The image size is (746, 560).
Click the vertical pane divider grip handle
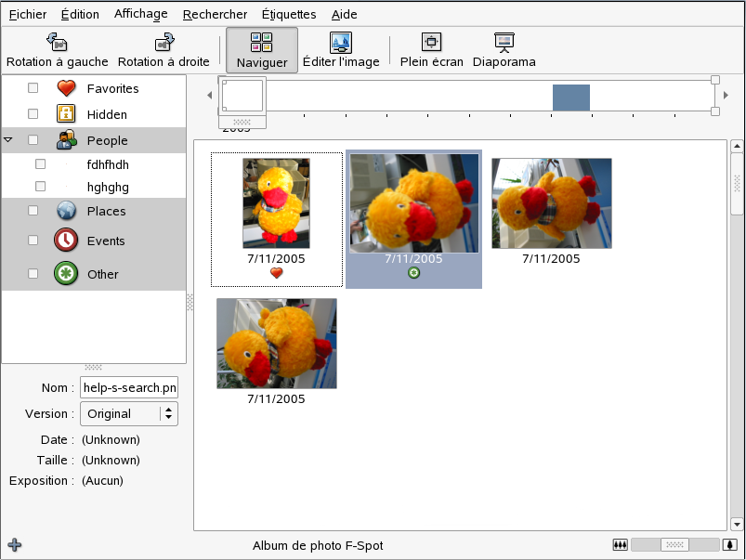coord(190,302)
